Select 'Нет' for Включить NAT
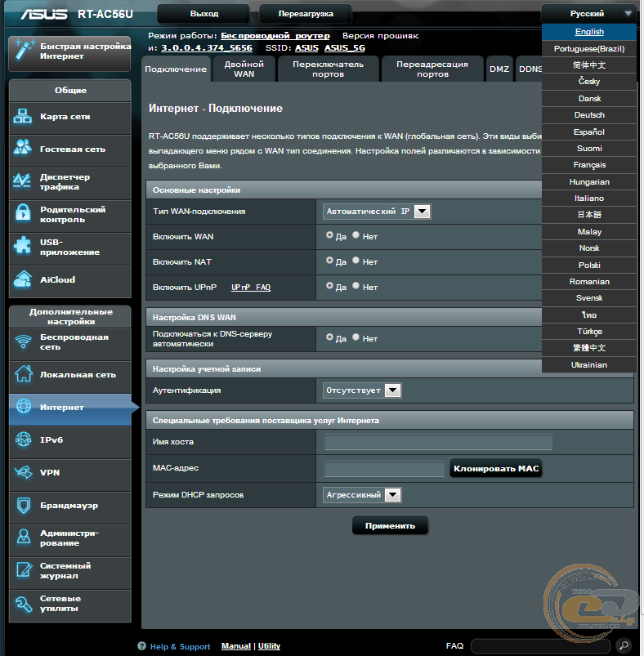644x656 pixels. [356, 261]
